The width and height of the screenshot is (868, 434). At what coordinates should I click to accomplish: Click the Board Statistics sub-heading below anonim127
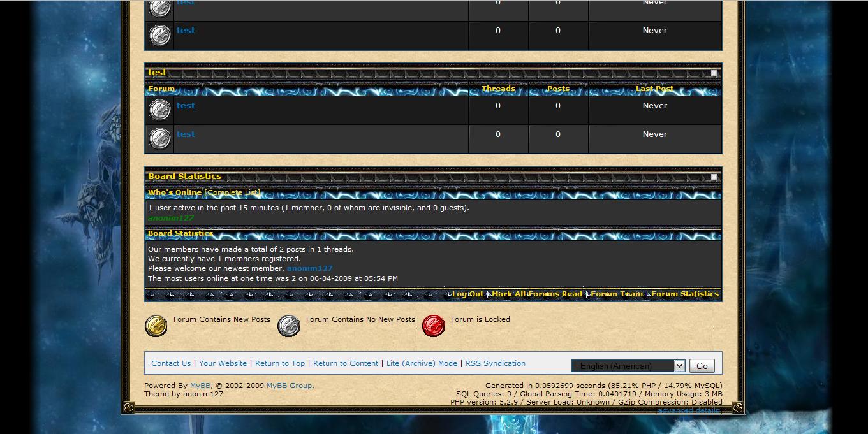(x=180, y=233)
